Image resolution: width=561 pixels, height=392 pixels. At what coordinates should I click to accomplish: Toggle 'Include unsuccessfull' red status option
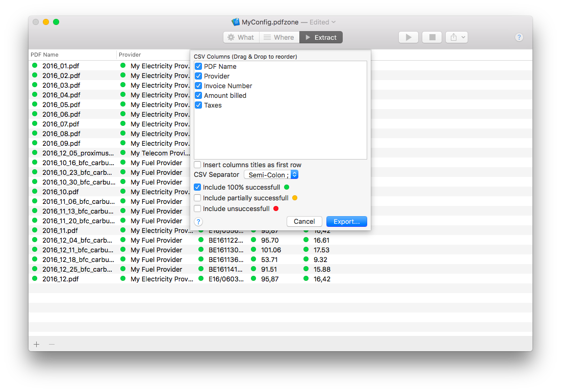pos(197,208)
